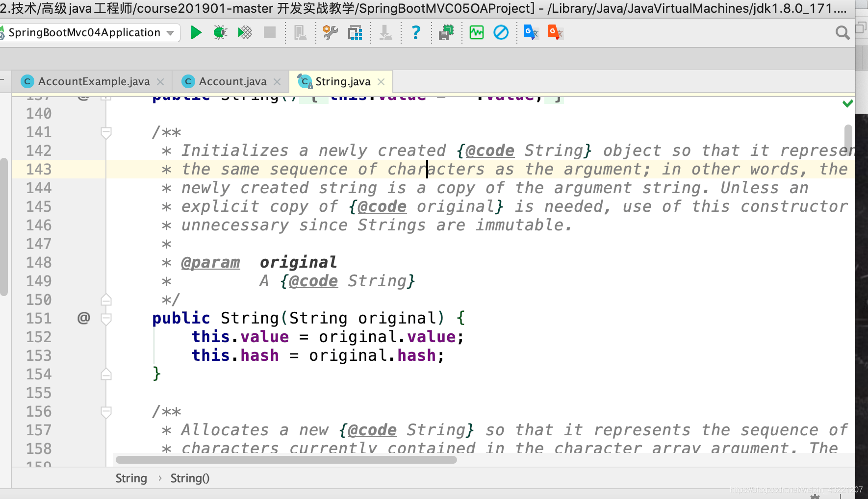Click the save with chip toolbar icon
The height and width of the screenshot is (499, 868).
click(446, 33)
